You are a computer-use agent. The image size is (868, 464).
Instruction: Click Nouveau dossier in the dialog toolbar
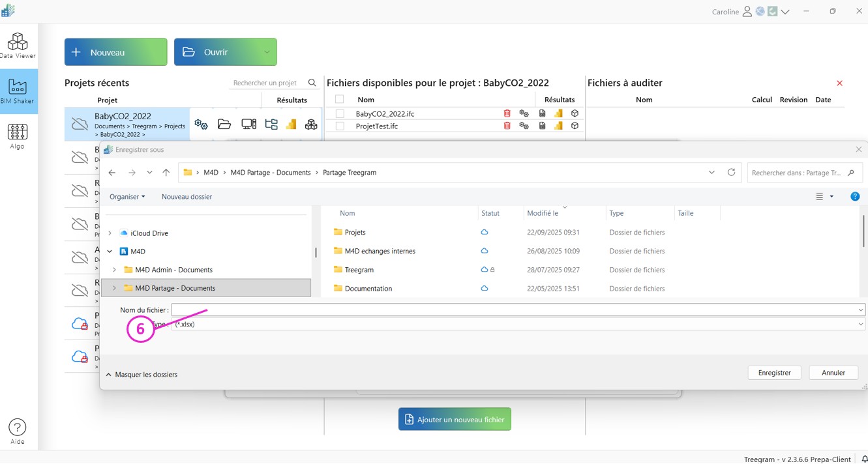pyautogui.click(x=187, y=197)
